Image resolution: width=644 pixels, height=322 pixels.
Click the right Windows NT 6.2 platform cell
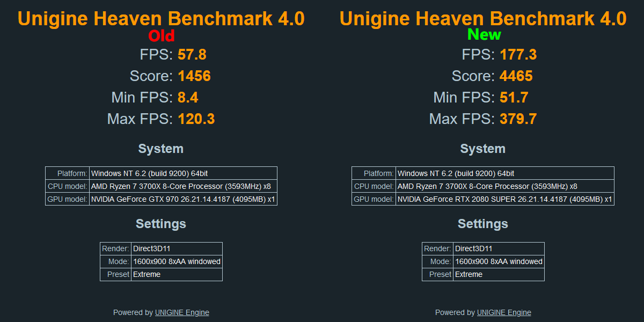(505, 173)
